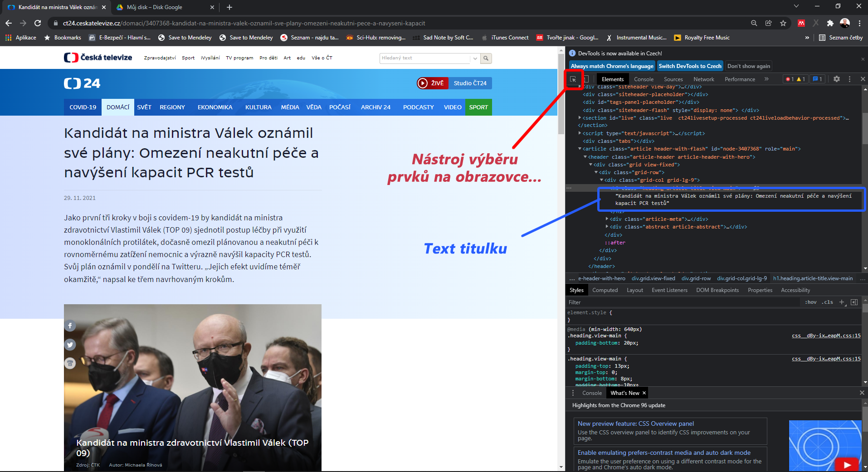Open first css__dBy-ix…eapM.css:15 source link
The width and height of the screenshot is (868, 472).
(826, 336)
